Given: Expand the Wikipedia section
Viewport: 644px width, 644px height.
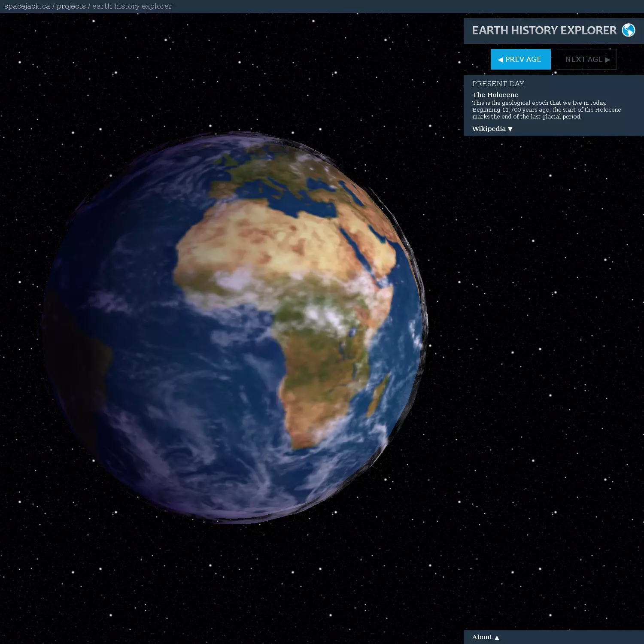Looking at the screenshot, I should [x=492, y=129].
